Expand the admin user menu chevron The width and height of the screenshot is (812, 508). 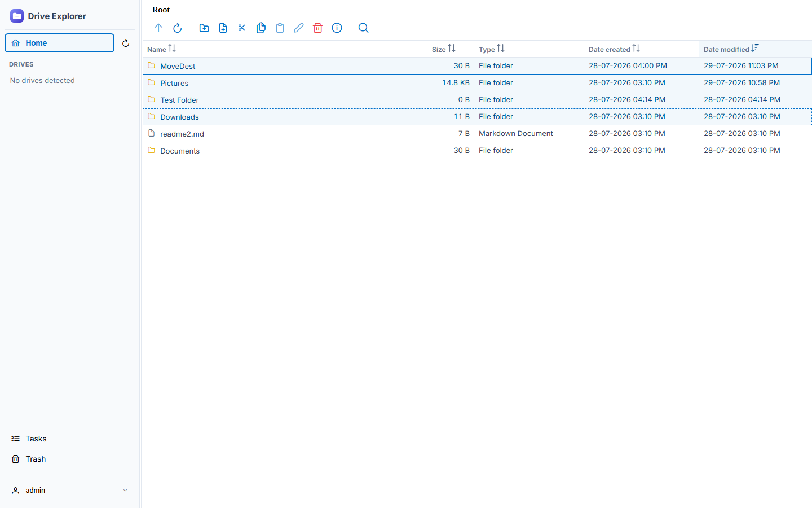pos(125,491)
